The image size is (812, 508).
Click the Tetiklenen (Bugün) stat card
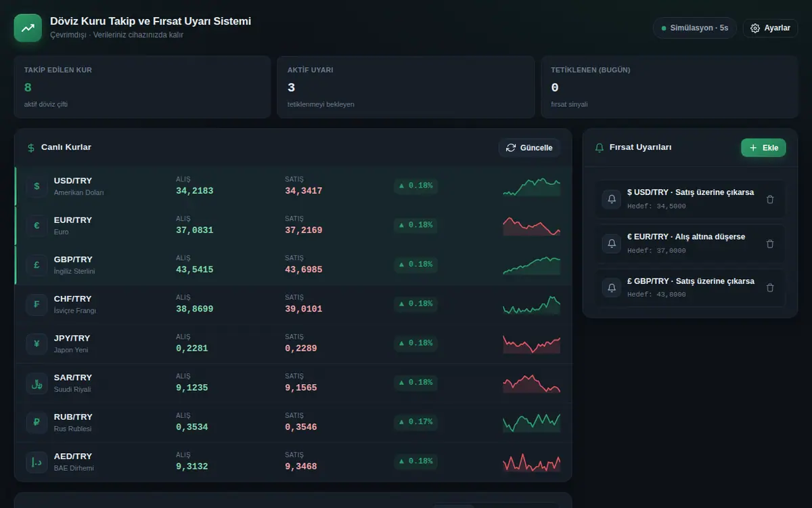click(669, 87)
